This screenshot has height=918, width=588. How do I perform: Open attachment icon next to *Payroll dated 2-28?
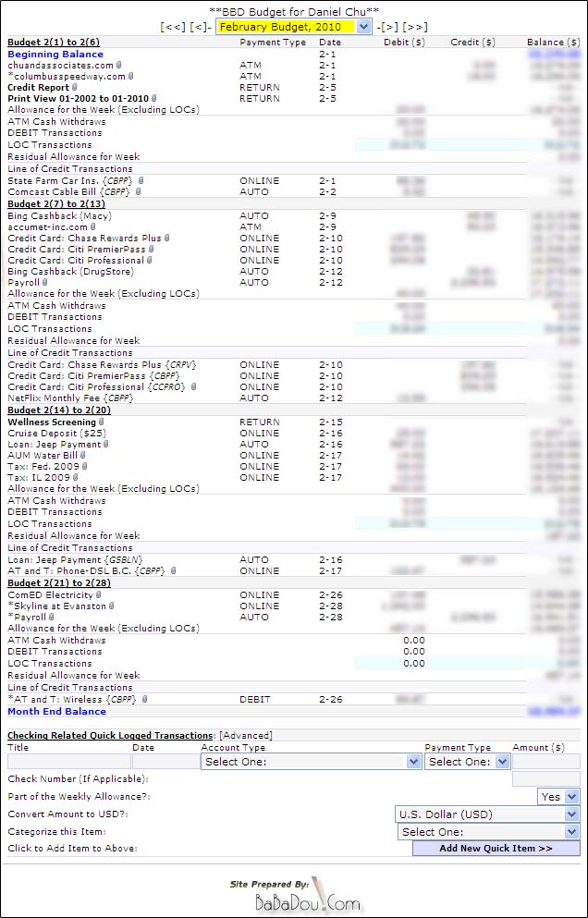(52, 618)
